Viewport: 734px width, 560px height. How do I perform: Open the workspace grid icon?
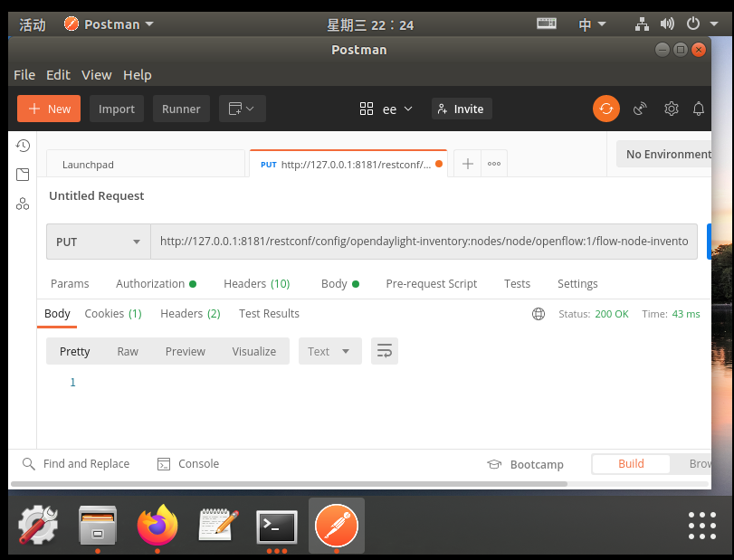pos(366,109)
